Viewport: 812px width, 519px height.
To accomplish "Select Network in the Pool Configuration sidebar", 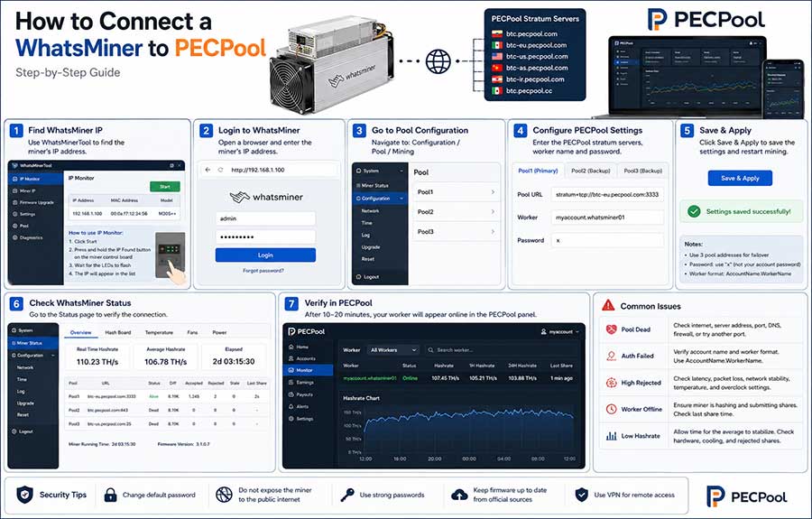I will 370,211.
